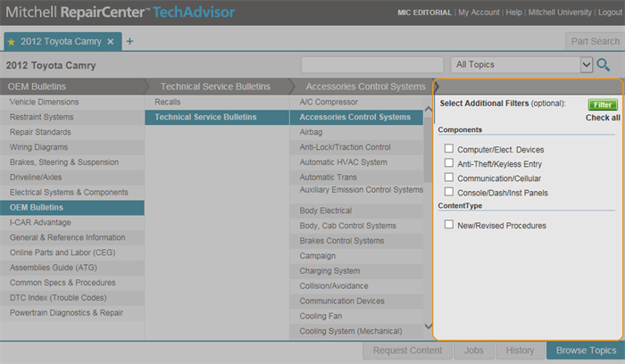Select Campaign category

point(356,256)
